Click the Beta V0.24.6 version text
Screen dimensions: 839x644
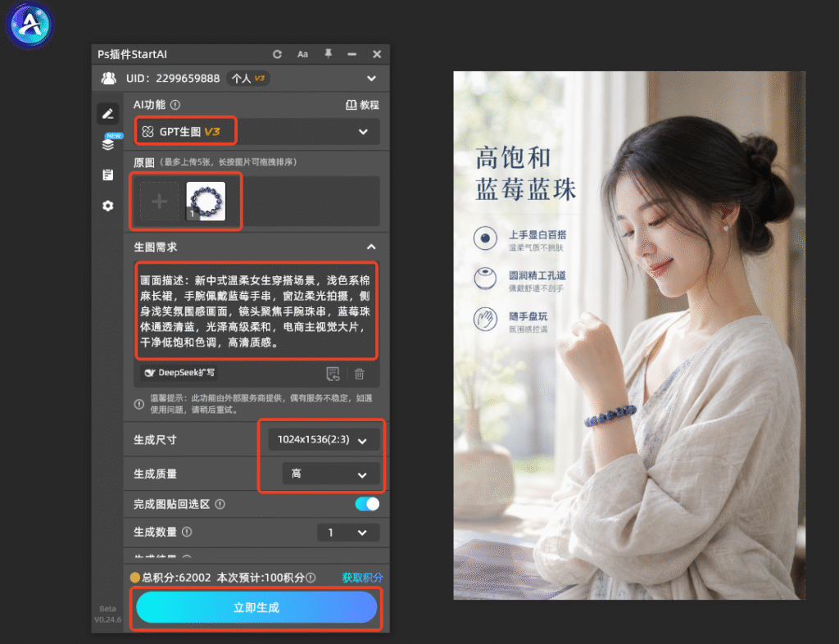(x=107, y=614)
